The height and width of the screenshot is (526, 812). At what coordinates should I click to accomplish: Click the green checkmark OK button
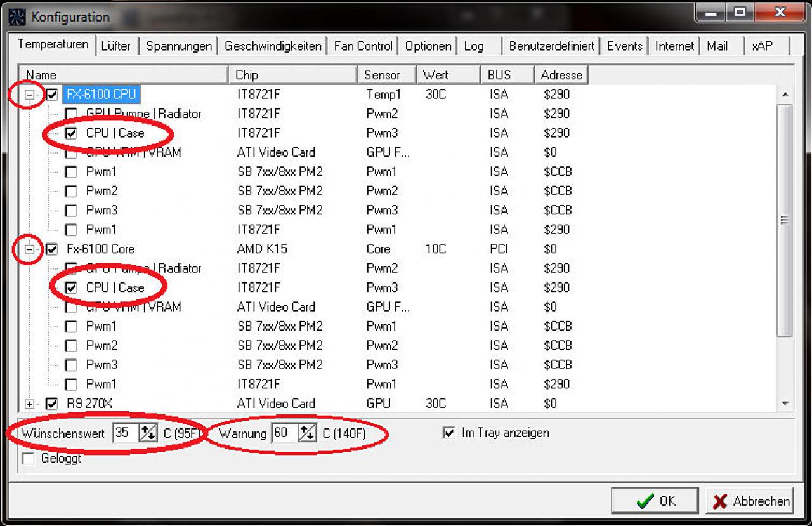tap(655, 501)
